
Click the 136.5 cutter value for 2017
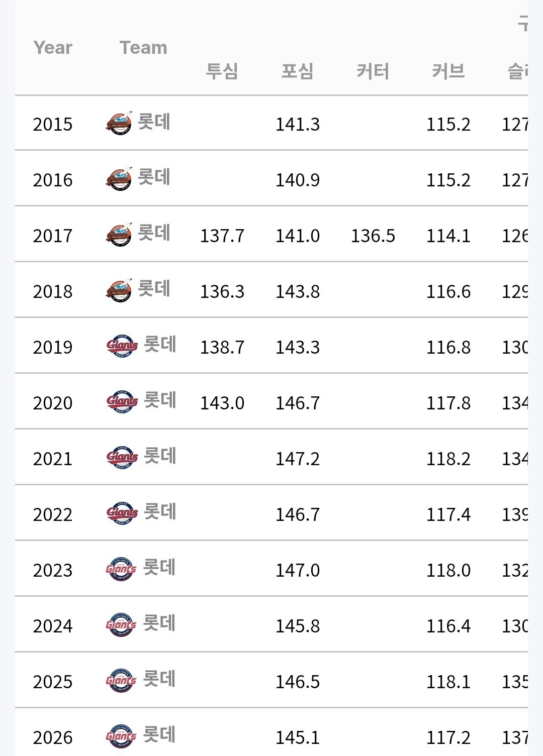click(x=373, y=236)
